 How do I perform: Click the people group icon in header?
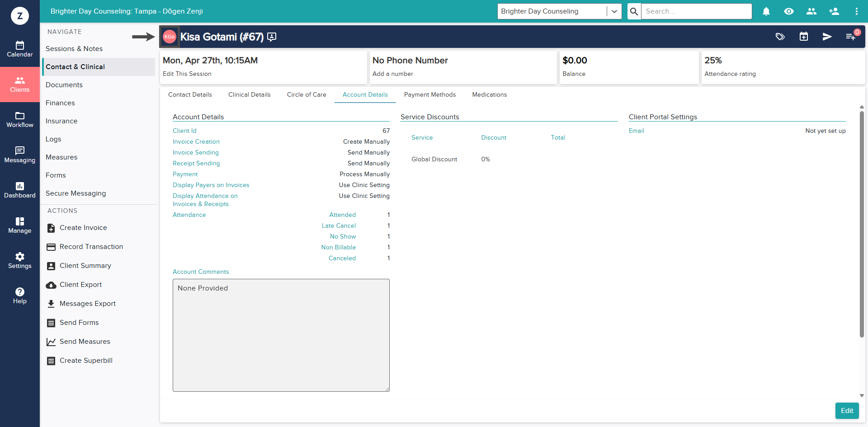coord(811,11)
